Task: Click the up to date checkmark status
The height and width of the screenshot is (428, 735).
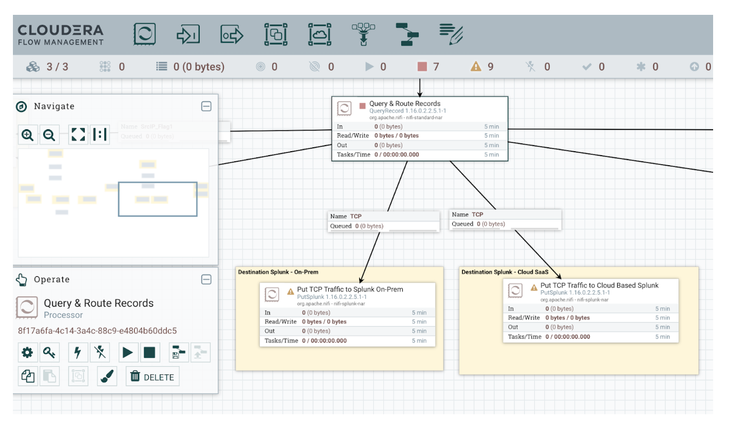Action: [586, 67]
